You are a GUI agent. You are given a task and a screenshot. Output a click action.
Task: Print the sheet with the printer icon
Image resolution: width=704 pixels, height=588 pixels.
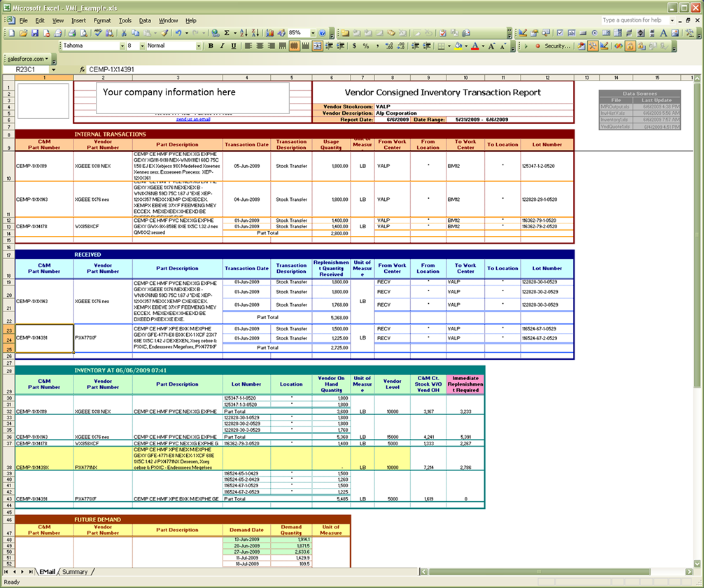coord(72,33)
